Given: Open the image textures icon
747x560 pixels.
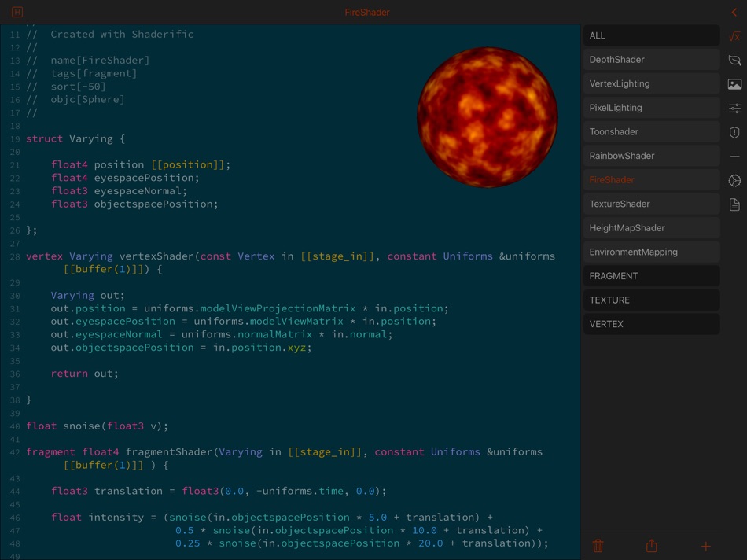Looking at the screenshot, I should coord(734,84).
